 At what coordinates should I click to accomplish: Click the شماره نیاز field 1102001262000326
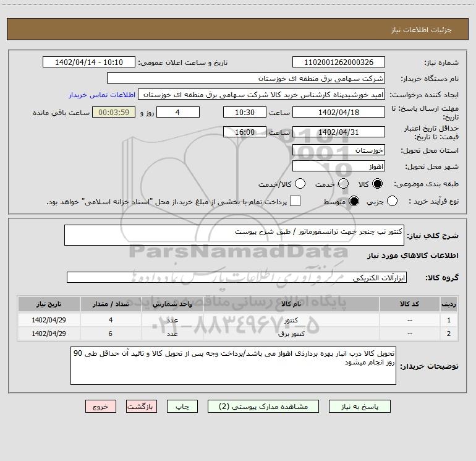339,62
